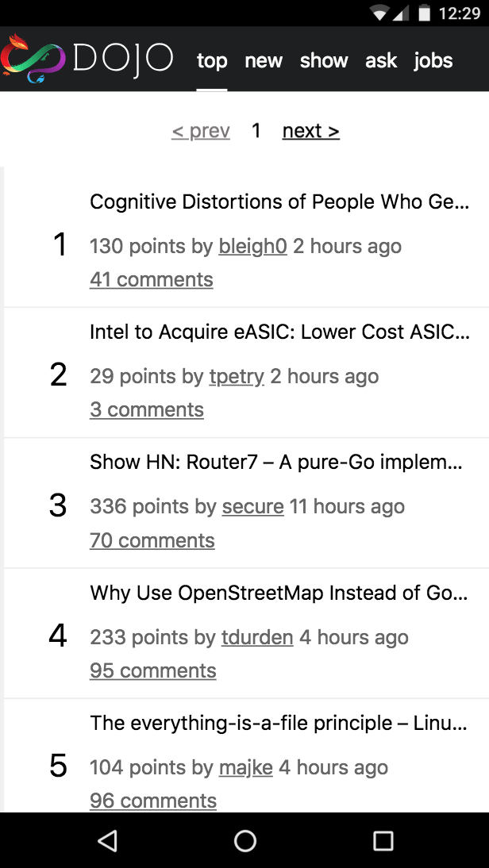Go to the next page
489x868 pixels.
tap(310, 131)
